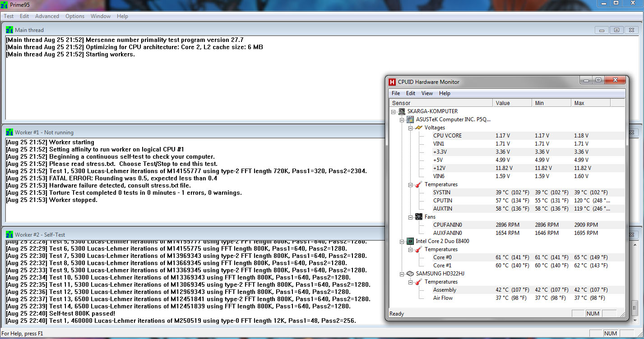Open the Prime95 Edit menu
Screen dimensions: 644x339
(x=24, y=16)
